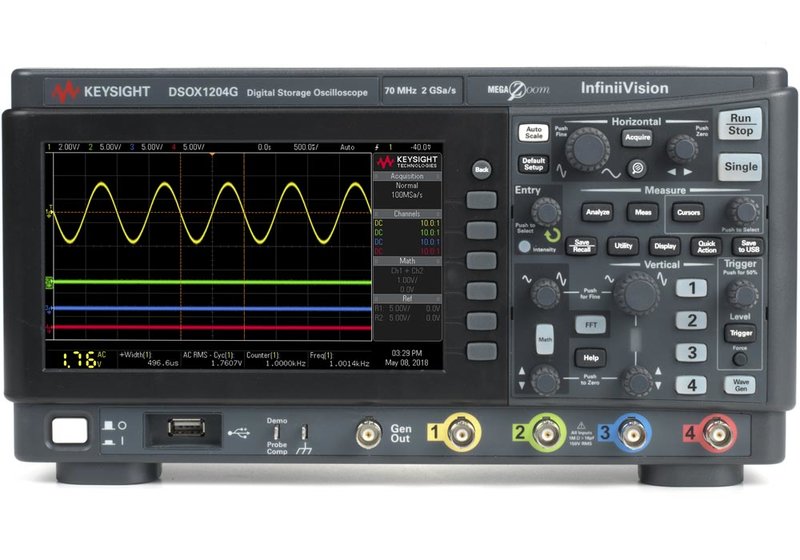Click the Counter(1) 1.0000kHz measurement

click(x=276, y=359)
